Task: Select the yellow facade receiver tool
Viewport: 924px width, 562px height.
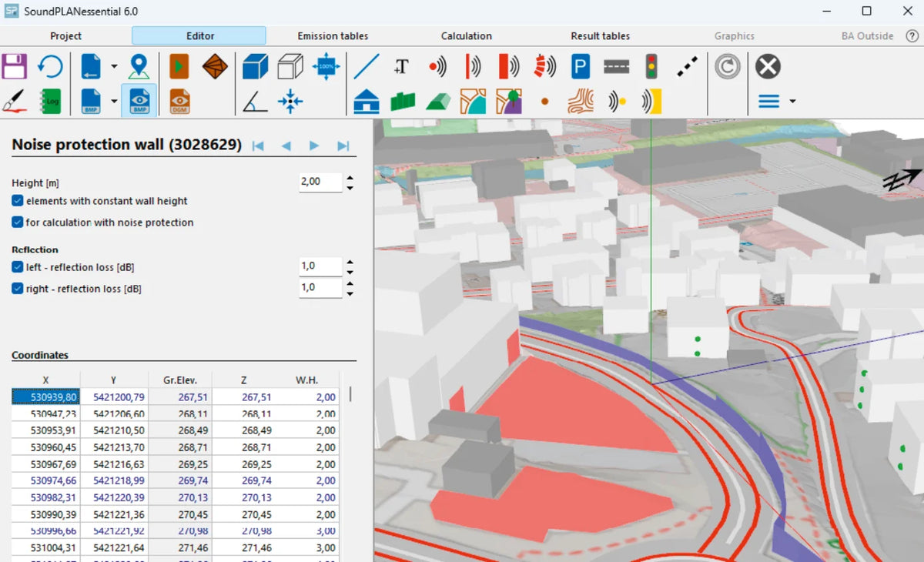Action: pyautogui.click(x=652, y=101)
